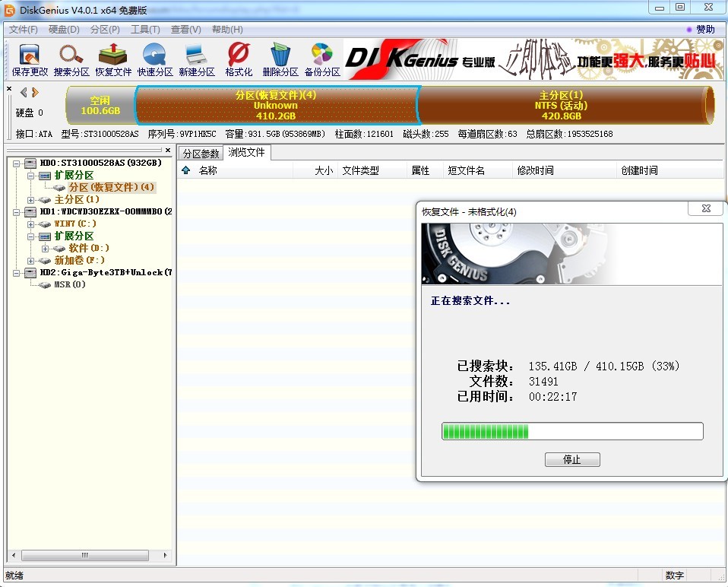The width and height of the screenshot is (728, 587).
Task: Select the 空闲 100.6GB disk segment
Action: 100,106
